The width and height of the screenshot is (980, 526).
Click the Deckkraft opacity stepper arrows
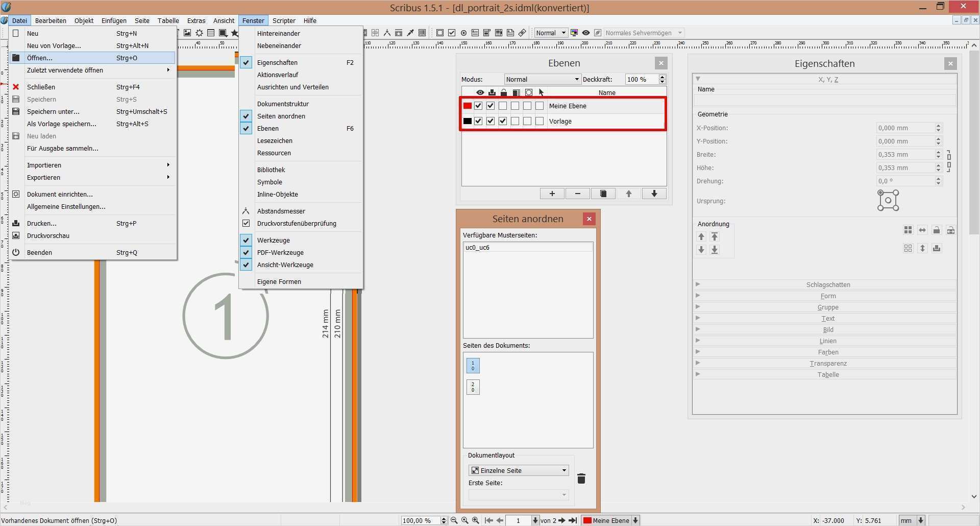tap(662, 79)
